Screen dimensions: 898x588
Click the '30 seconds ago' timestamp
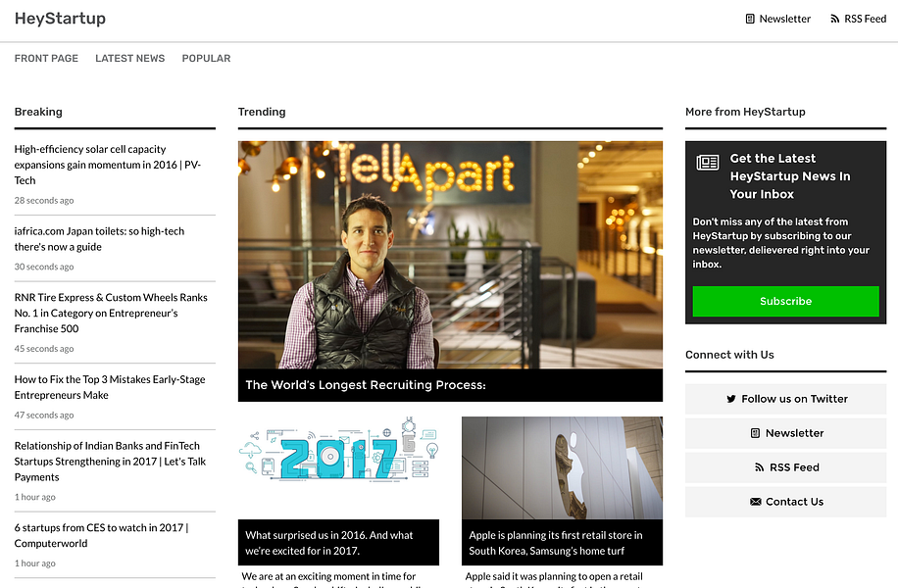44,267
